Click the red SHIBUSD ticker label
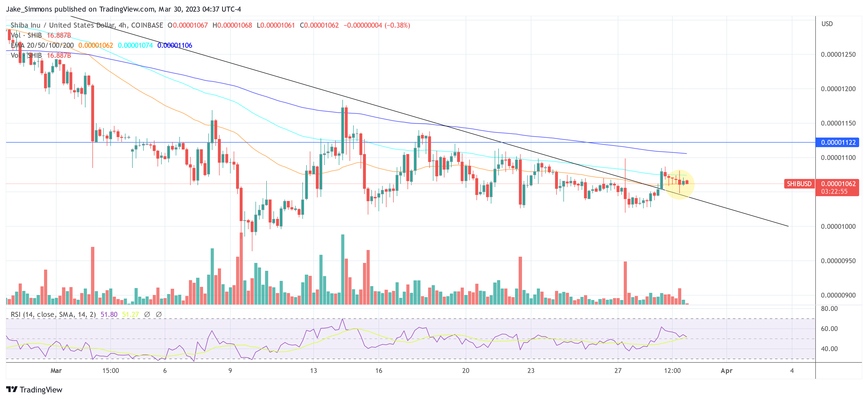 coord(799,184)
